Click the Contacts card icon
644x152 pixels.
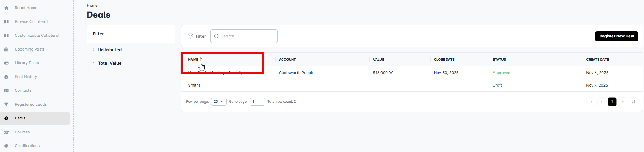pos(6,91)
